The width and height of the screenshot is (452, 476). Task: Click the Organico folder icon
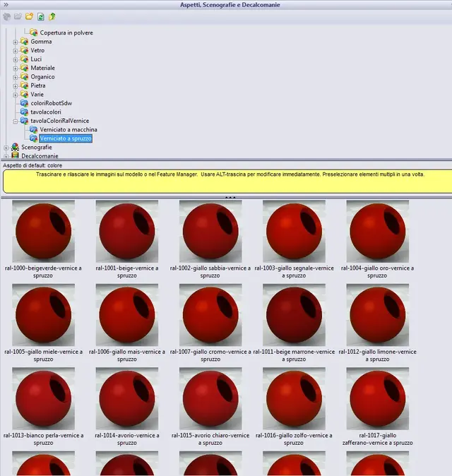(24, 77)
